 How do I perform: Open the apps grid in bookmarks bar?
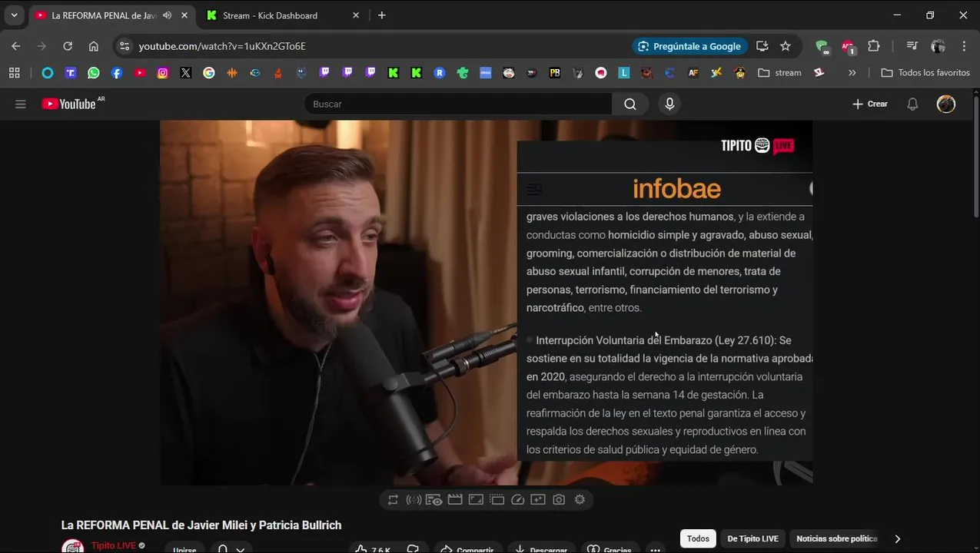(x=14, y=73)
